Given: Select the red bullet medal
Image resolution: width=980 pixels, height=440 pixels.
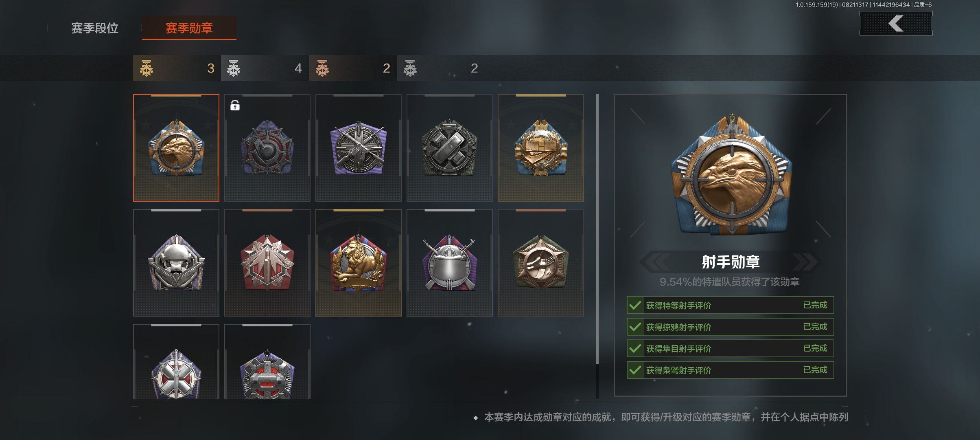Looking at the screenshot, I should 267,263.
